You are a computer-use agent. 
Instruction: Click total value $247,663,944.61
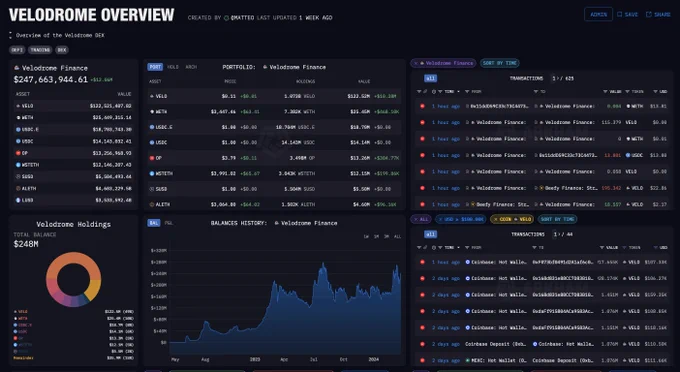pos(50,79)
